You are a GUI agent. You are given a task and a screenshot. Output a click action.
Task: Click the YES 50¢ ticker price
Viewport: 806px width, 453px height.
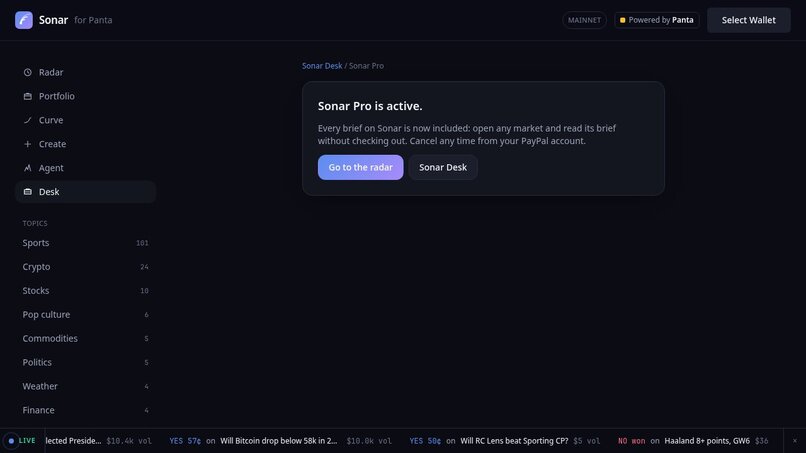point(425,441)
